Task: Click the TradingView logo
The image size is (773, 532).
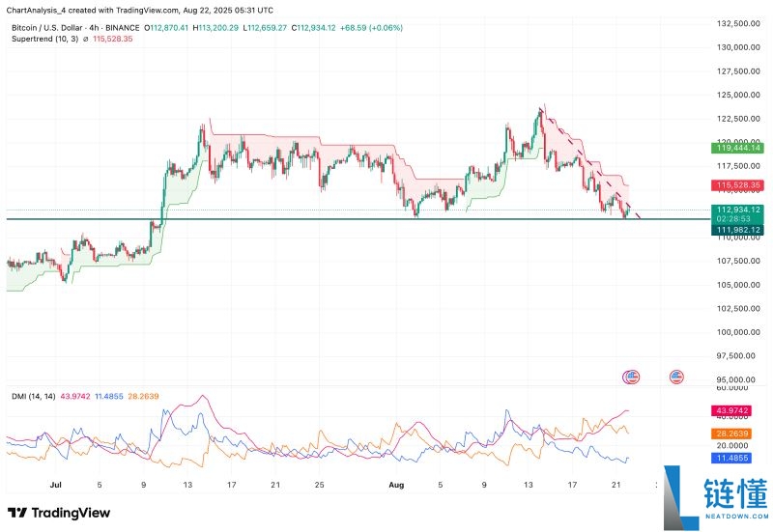Action: click(x=59, y=513)
